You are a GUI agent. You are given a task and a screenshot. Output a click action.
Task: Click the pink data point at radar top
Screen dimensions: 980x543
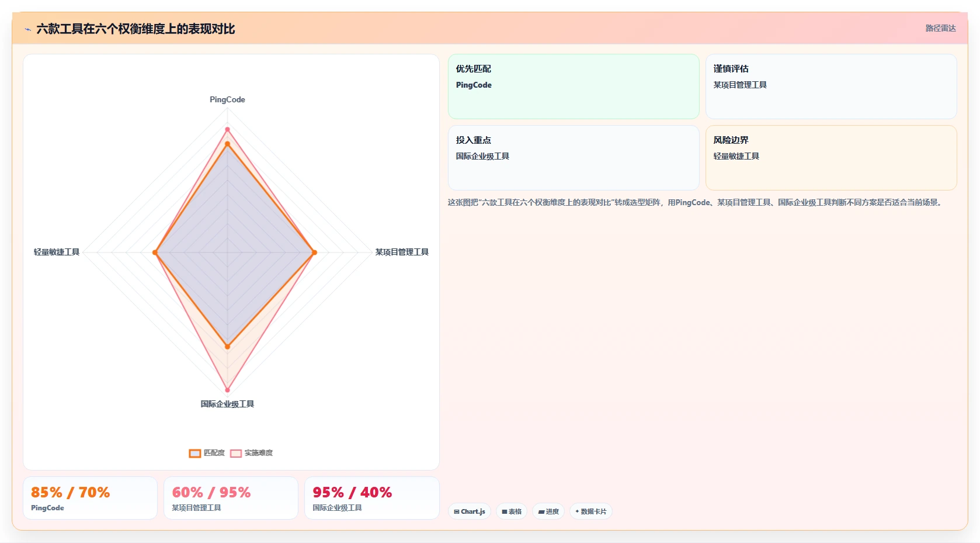(x=227, y=129)
